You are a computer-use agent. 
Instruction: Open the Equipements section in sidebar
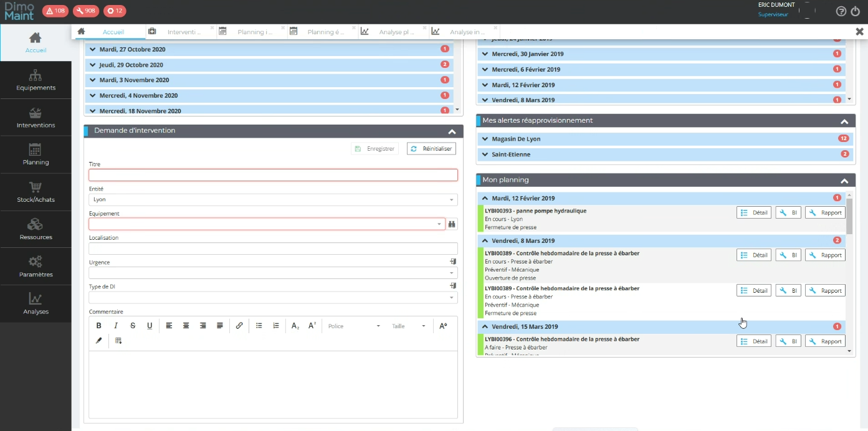(x=36, y=81)
